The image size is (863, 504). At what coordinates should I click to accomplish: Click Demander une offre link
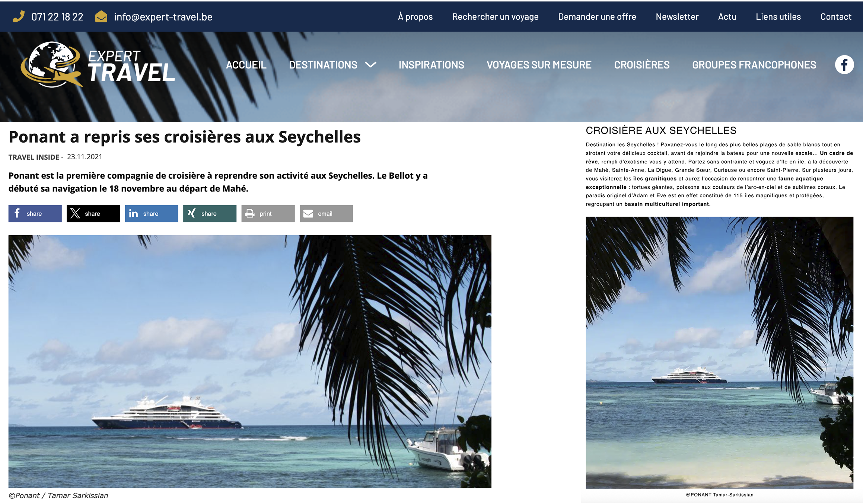coord(597,17)
